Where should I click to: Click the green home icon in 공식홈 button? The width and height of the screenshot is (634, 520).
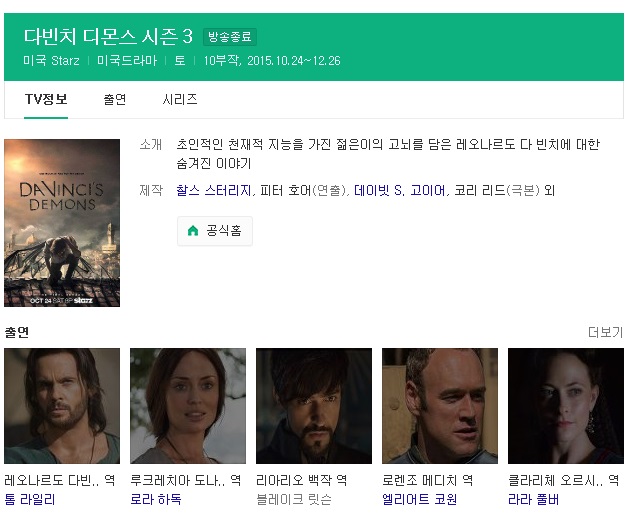193,231
